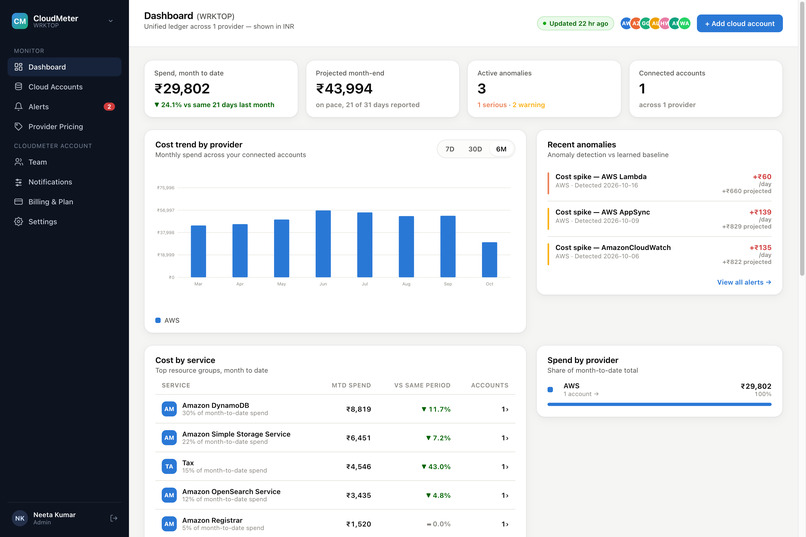
Task: Click the '₹43,994' projected month-end value
Action: point(344,89)
